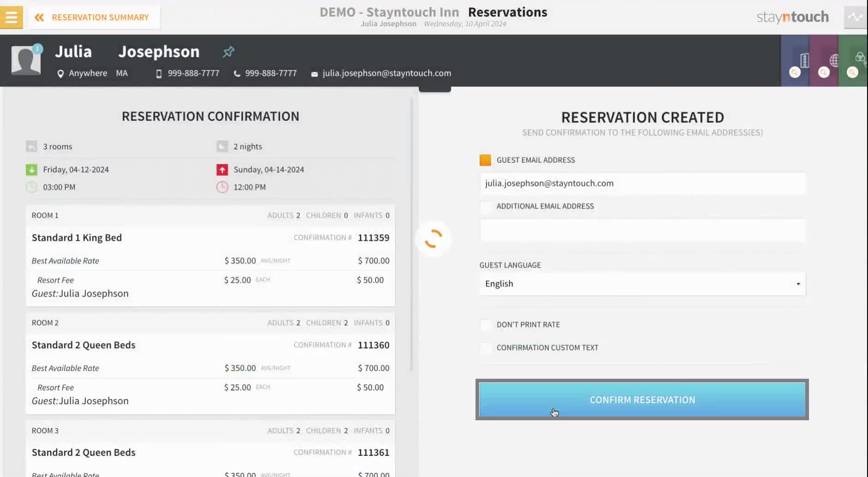The width and height of the screenshot is (868, 477).
Task: Click departure time 12:00 PM
Action: coord(250,187)
